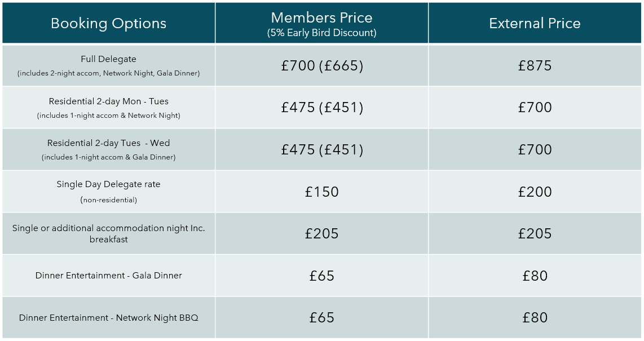The image size is (644, 341).
Task: Click the External Price column header
Action: (535, 23)
